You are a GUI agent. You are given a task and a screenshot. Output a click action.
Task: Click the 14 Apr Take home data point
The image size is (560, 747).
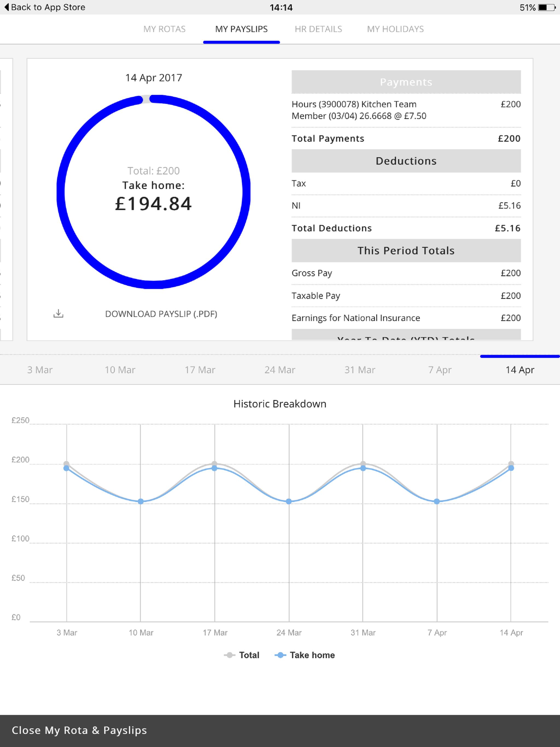tap(511, 468)
